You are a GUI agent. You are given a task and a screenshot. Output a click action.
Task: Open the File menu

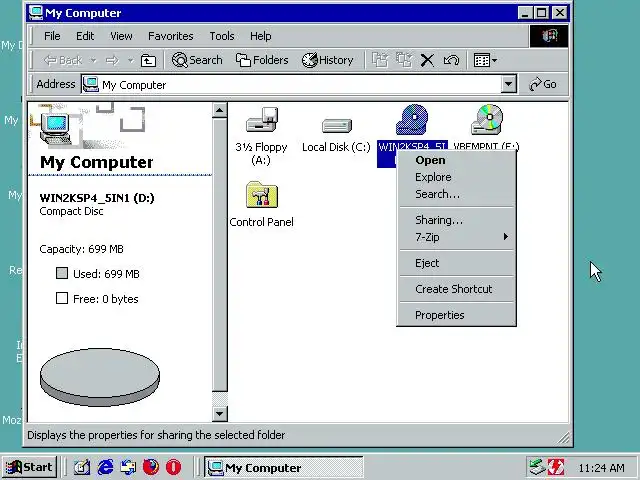tap(52, 36)
